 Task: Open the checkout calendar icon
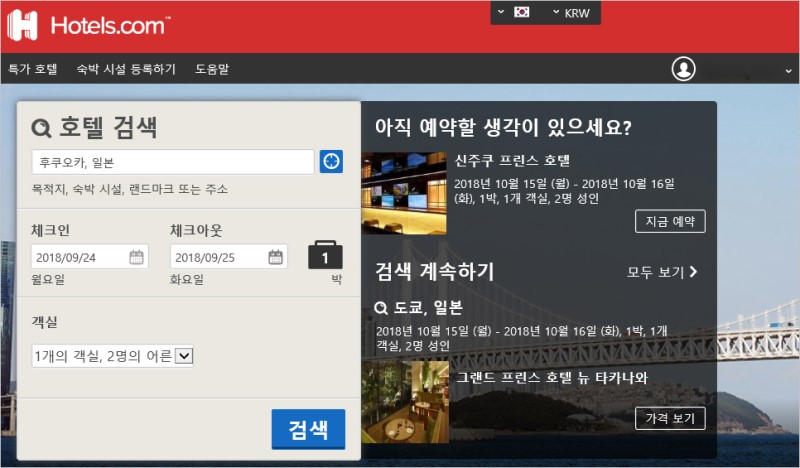[x=276, y=257]
